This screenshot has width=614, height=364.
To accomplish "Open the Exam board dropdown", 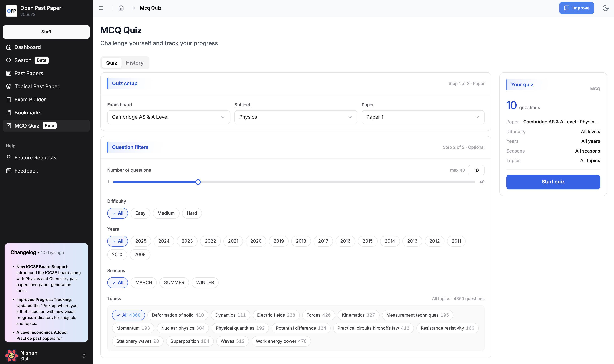I will (x=169, y=117).
